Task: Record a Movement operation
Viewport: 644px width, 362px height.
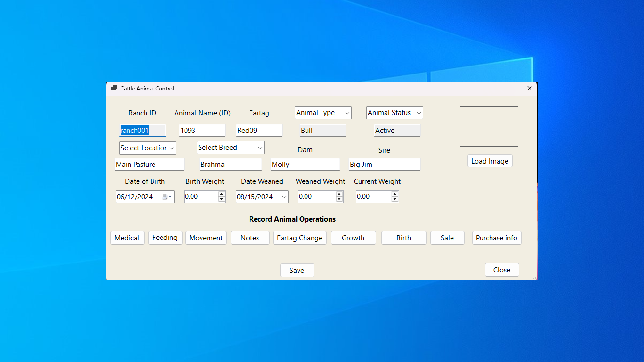Action: pyautogui.click(x=206, y=238)
